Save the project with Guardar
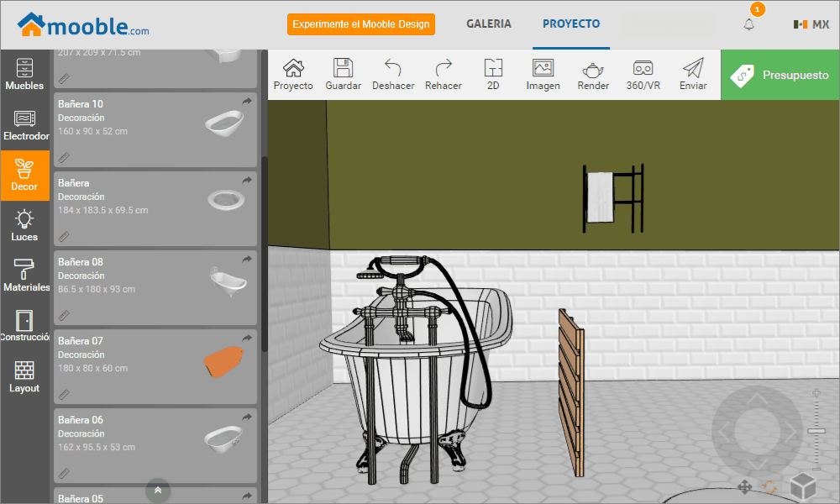Image resolution: width=840 pixels, height=504 pixels. [343, 75]
